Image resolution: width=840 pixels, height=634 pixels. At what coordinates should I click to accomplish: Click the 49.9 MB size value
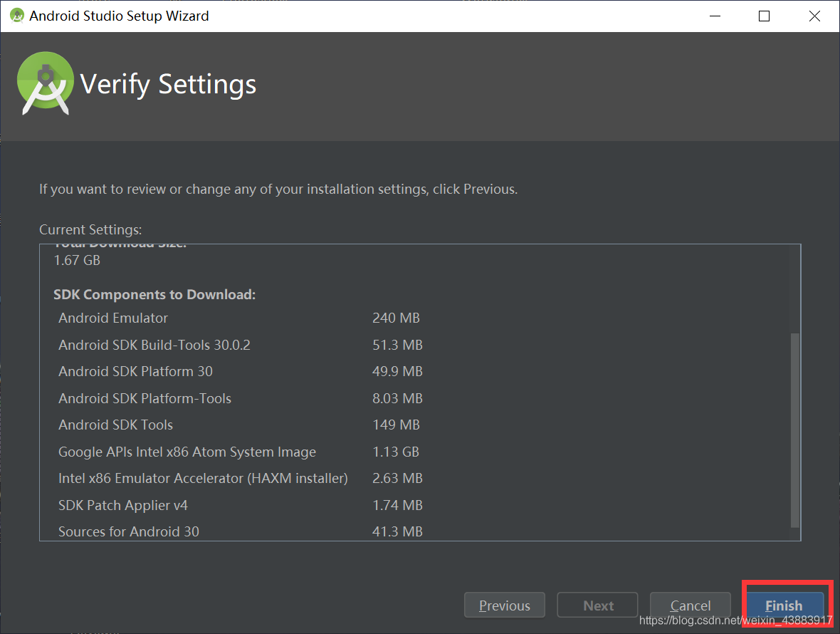click(x=397, y=371)
